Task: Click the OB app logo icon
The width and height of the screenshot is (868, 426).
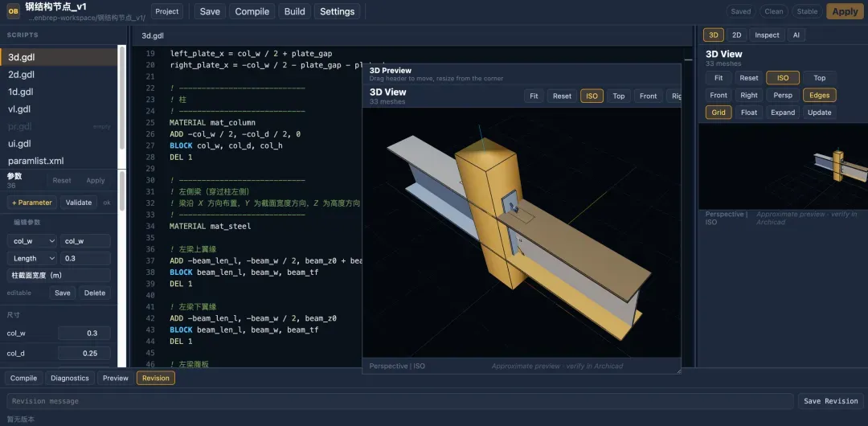Action: click(x=14, y=11)
